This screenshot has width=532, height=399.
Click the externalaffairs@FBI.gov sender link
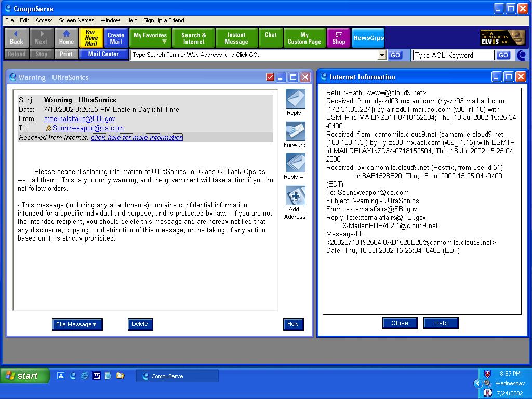(79, 119)
